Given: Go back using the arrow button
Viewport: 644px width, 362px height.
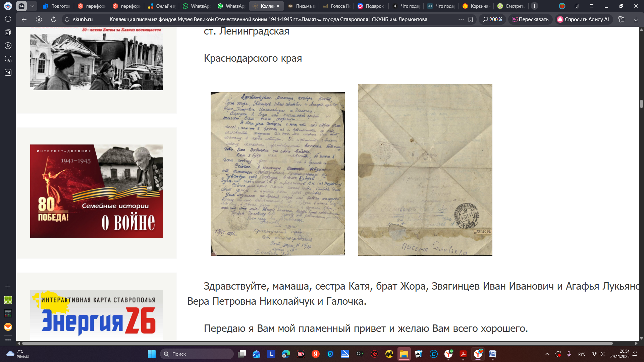Looking at the screenshot, I should click(24, 19).
